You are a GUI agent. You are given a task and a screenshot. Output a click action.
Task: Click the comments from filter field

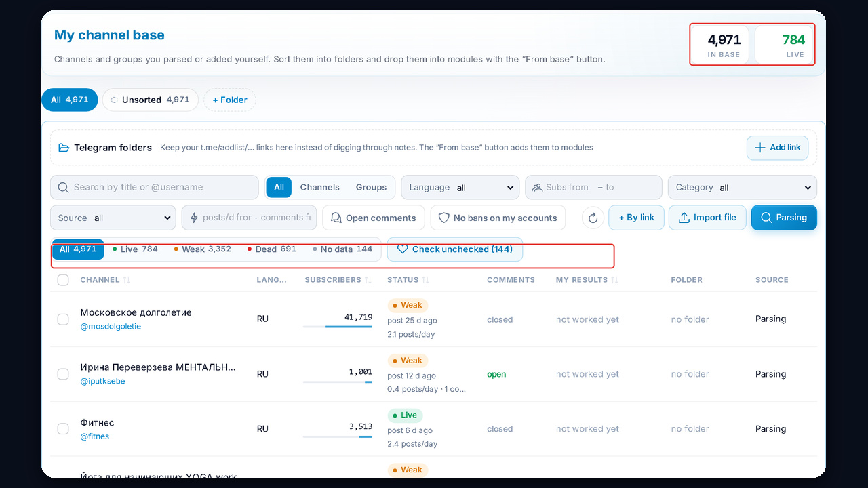click(x=285, y=218)
